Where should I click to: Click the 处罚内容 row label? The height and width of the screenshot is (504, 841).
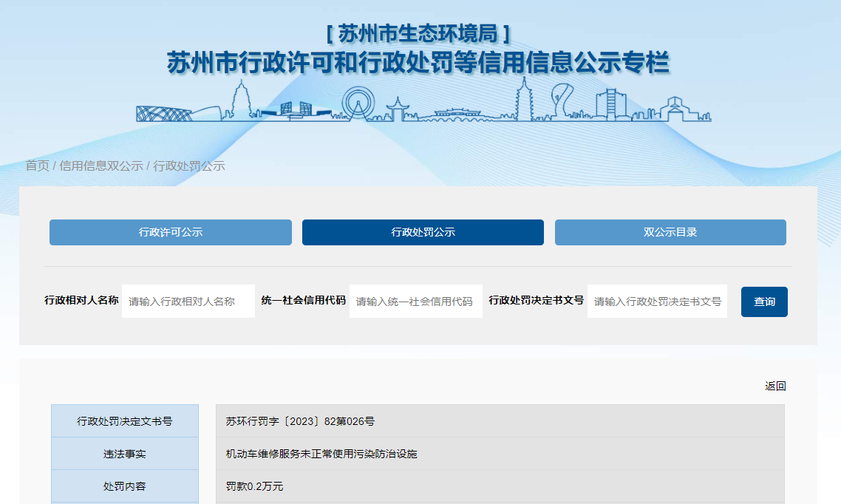point(124,486)
